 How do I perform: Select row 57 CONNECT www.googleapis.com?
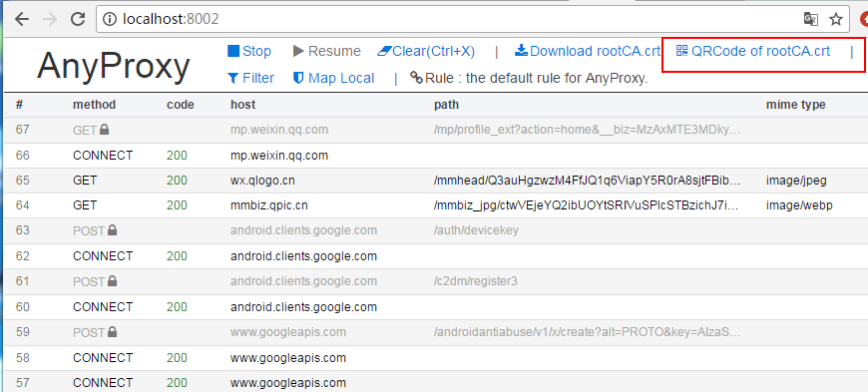pyautogui.click(x=436, y=383)
